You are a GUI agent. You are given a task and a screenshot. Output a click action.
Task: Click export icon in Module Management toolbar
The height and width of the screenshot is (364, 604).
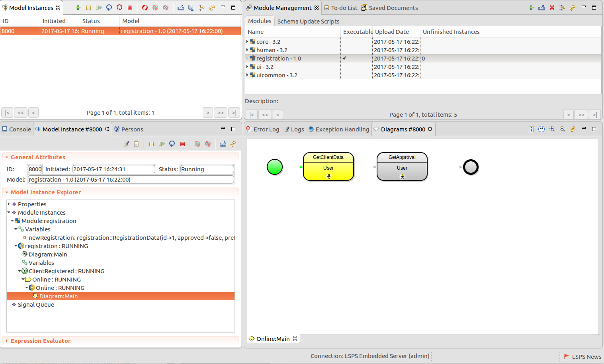pyautogui.click(x=541, y=8)
